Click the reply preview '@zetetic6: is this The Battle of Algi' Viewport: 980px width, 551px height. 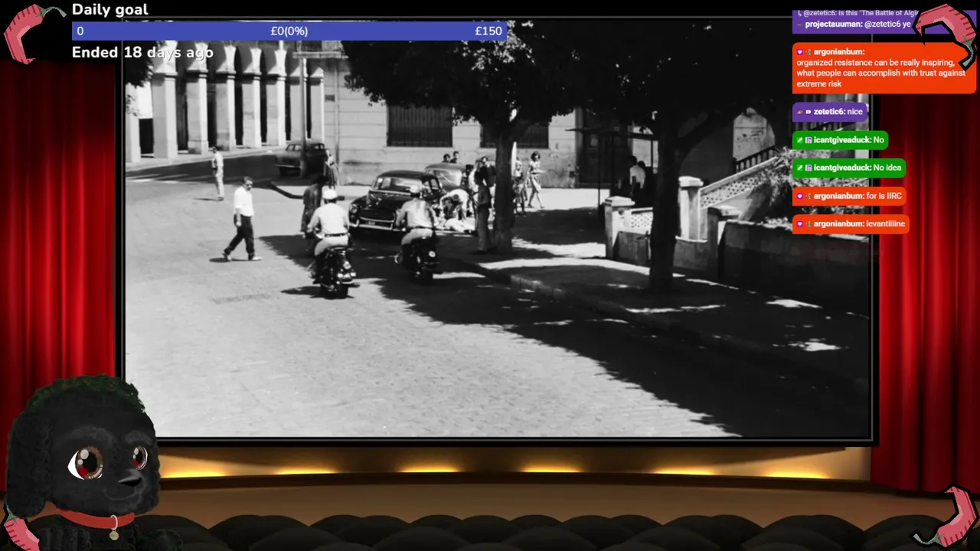[x=860, y=13]
